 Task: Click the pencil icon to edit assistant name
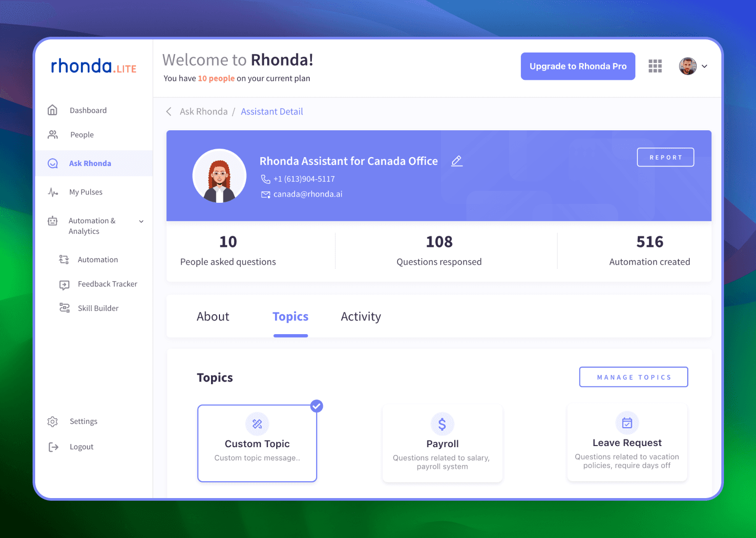[x=456, y=161]
